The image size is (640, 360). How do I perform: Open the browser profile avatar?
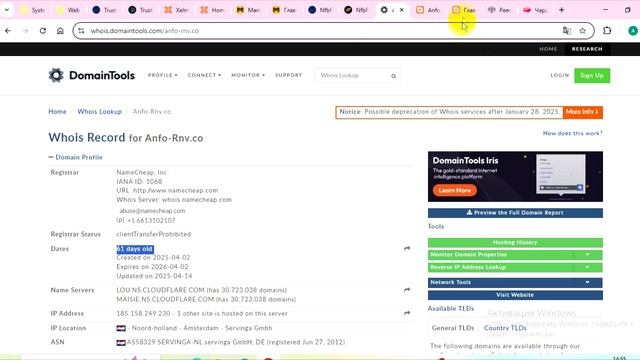coord(633,31)
